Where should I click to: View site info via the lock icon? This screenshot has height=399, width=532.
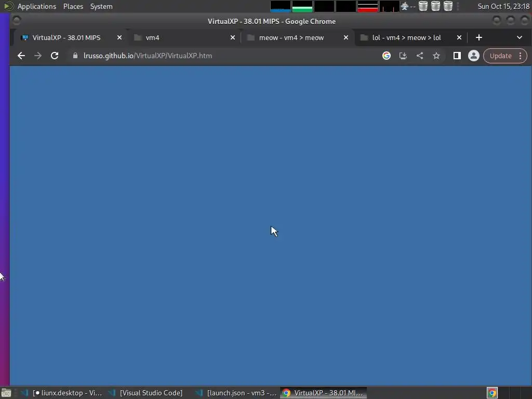coord(75,56)
